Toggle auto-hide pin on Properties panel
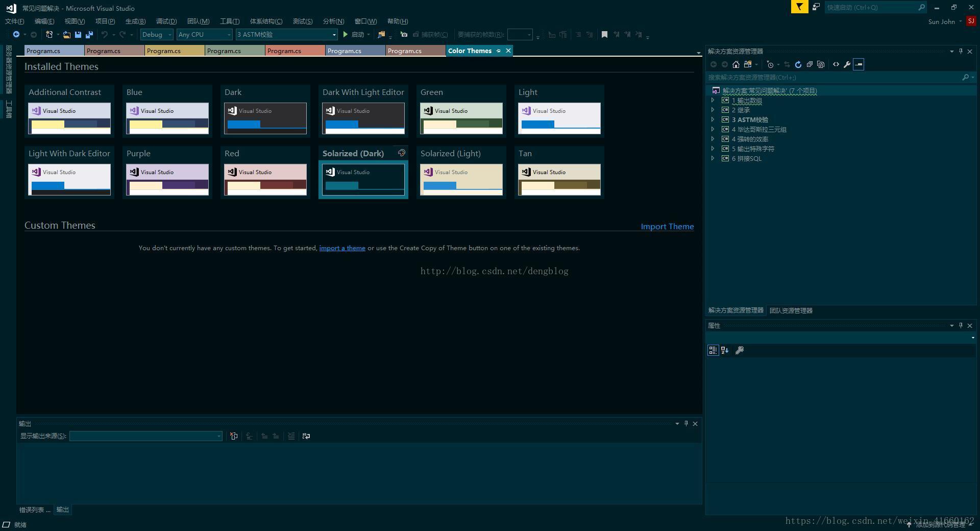This screenshot has width=980, height=531. pyautogui.click(x=961, y=325)
